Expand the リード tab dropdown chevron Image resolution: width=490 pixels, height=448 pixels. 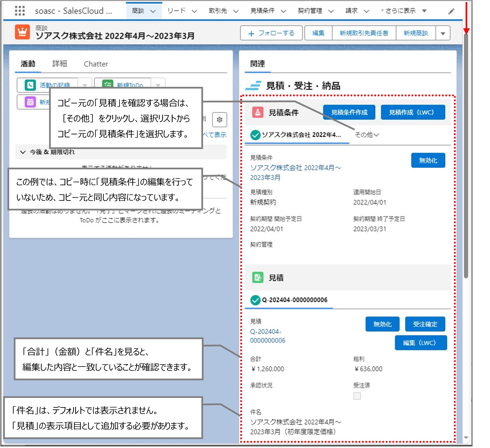[x=194, y=11]
